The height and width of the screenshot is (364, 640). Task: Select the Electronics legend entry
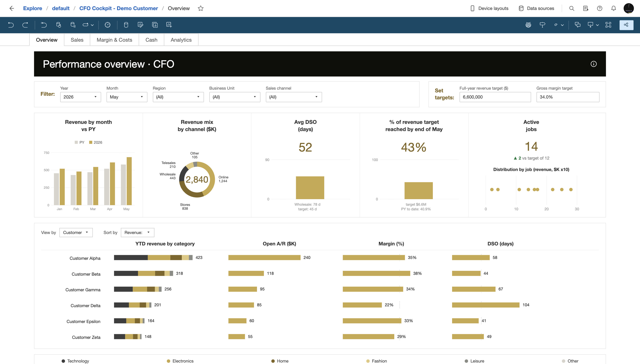pyautogui.click(x=180, y=361)
